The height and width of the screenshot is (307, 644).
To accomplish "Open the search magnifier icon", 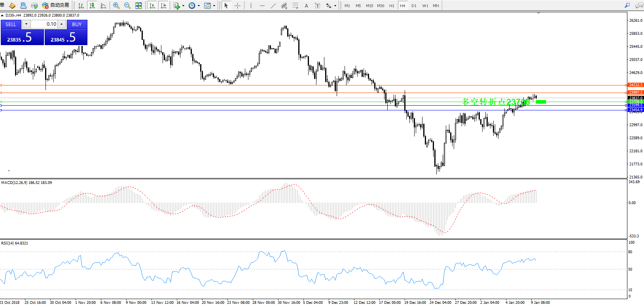I will coord(627,6).
